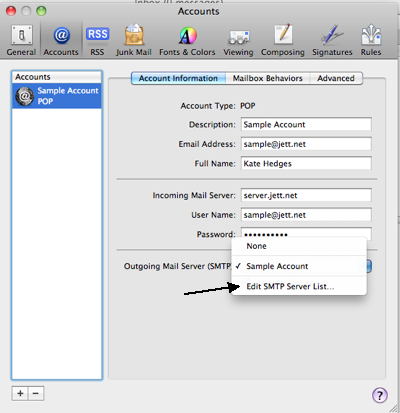Click the Email Address field
Image resolution: width=400 pixels, height=413 pixels.
point(306,144)
